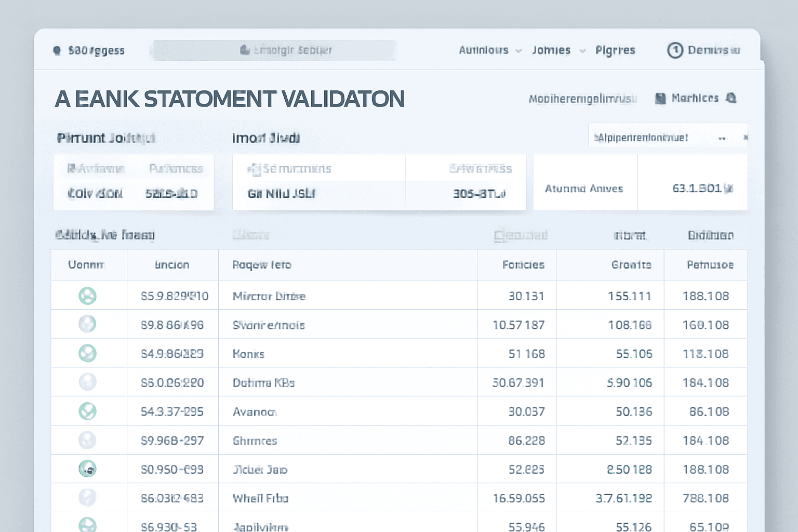Click value 788.108 in Petnuıoe column
This screenshot has width=798, height=532.
(x=706, y=498)
